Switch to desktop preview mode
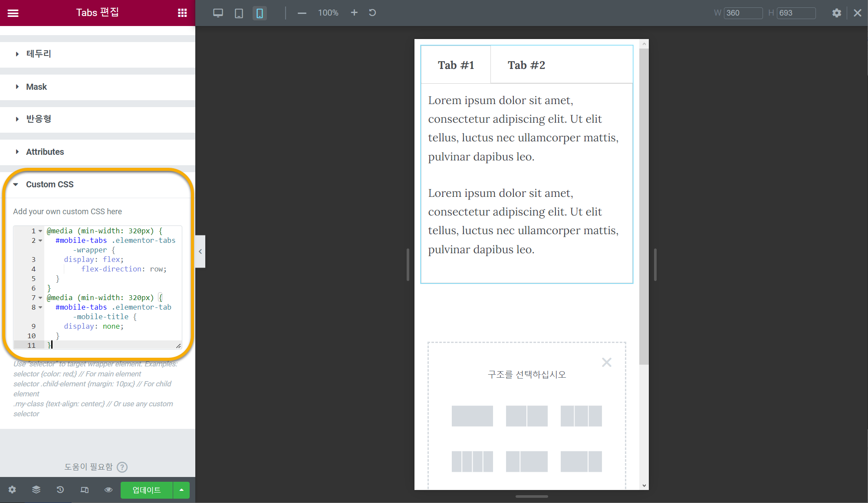Screen dimensions: 868x503 (218, 13)
